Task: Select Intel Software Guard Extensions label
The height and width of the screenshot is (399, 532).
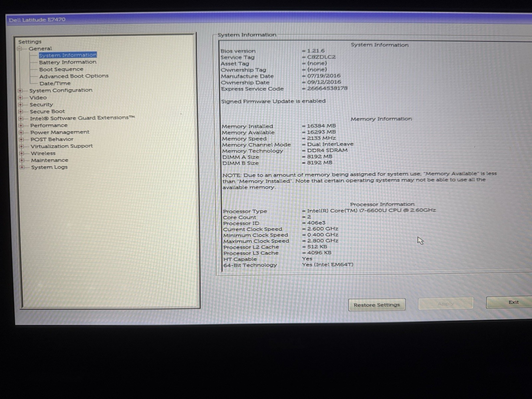Action: coord(82,118)
